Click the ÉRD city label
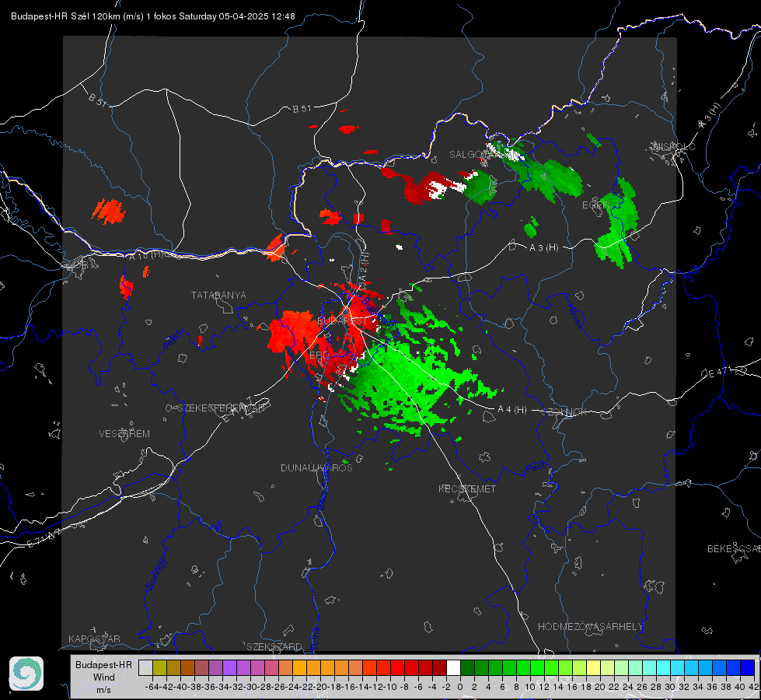The width and height of the screenshot is (761, 700). 319,355
